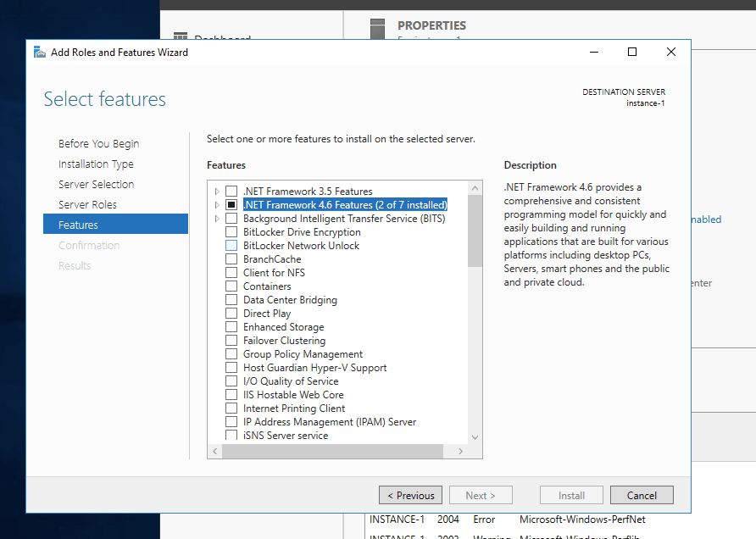Click the Containers feature label
Image resolution: width=756 pixels, height=539 pixels.
tap(267, 286)
